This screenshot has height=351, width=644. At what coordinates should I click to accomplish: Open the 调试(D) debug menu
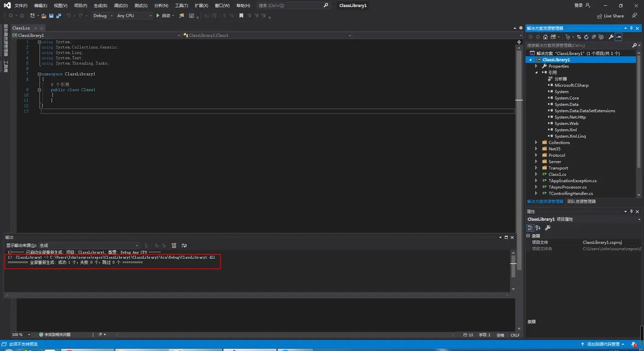pyautogui.click(x=121, y=6)
